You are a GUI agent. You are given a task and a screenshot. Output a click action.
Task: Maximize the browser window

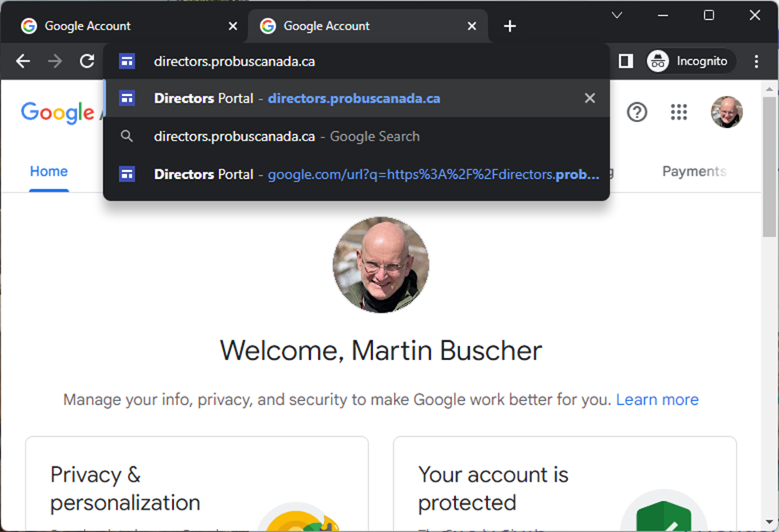(709, 15)
